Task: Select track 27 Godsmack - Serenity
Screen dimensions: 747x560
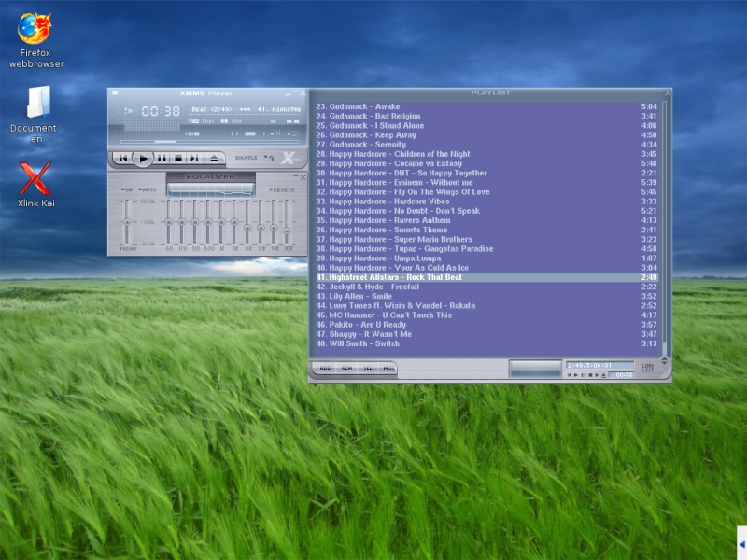Action: pos(486,145)
